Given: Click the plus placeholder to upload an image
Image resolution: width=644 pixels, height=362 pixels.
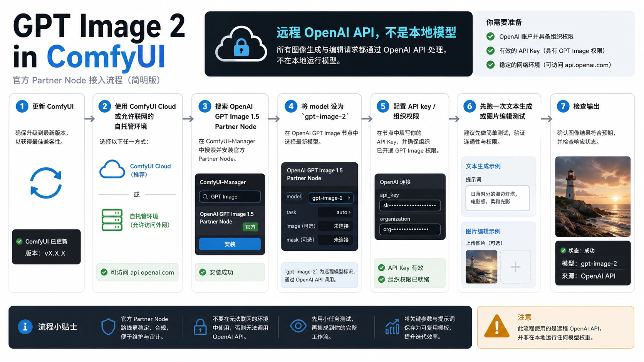Looking at the screenshot, I should point(515,267).
